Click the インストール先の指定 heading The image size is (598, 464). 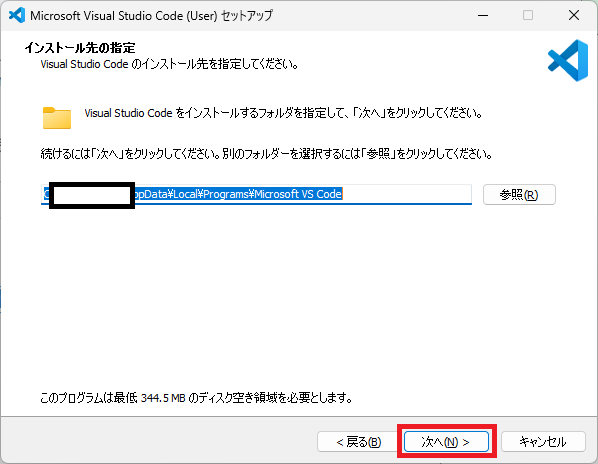pyautogui.click(x=80, y=48)
